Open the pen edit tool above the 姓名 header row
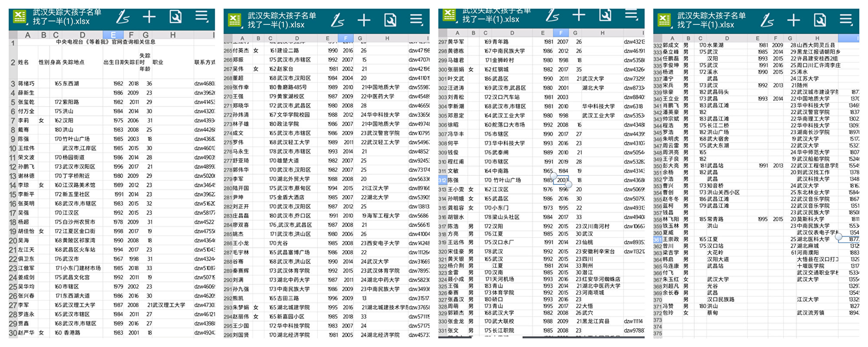Viewport: 868px width, 347px height. (x=123, y=17)
